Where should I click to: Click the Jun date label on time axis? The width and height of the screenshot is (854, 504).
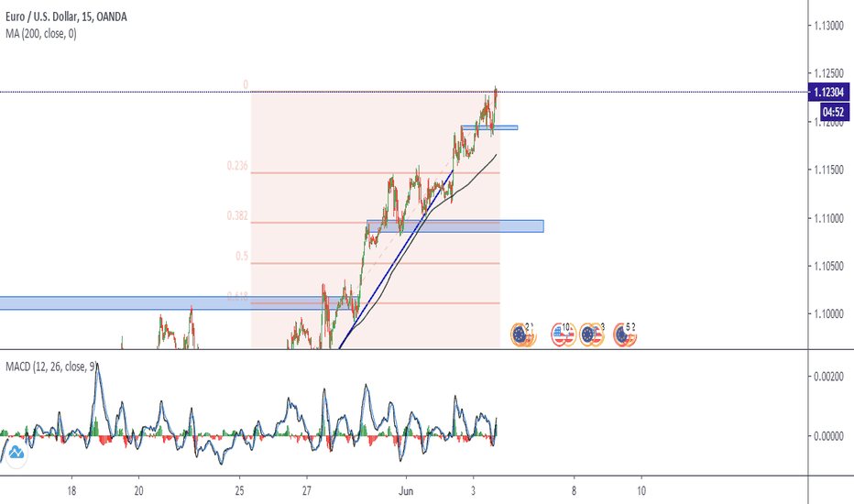coord(406,491)
